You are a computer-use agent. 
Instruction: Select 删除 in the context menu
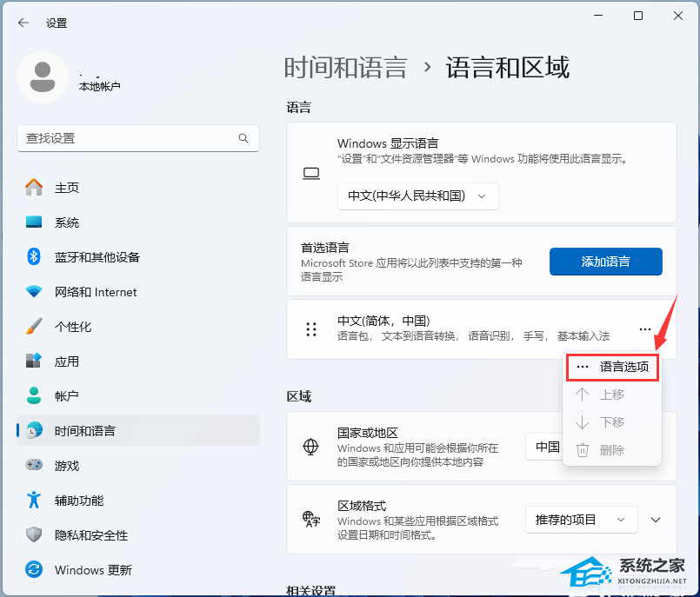pyautogui.click(x=612, y=450)
